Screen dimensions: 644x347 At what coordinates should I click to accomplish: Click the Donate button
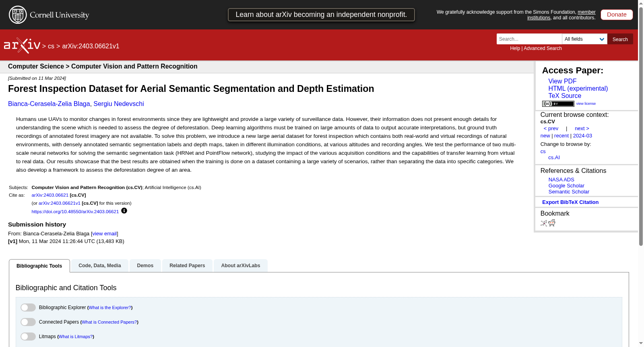(617, 15)
